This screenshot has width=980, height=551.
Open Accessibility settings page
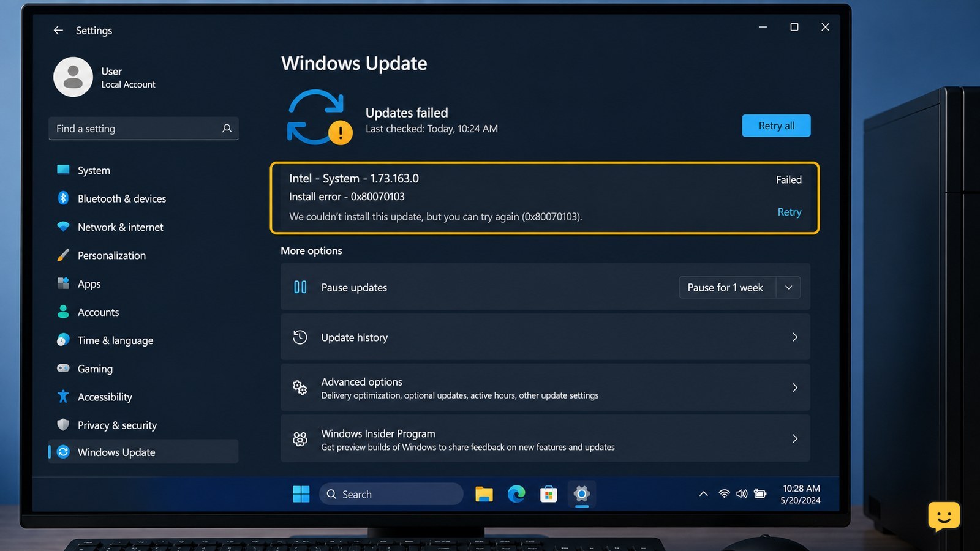(143, 397)
